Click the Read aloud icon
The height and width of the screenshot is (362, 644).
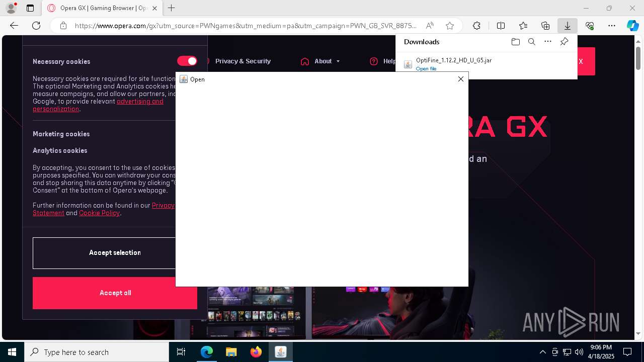click(430, 26)
